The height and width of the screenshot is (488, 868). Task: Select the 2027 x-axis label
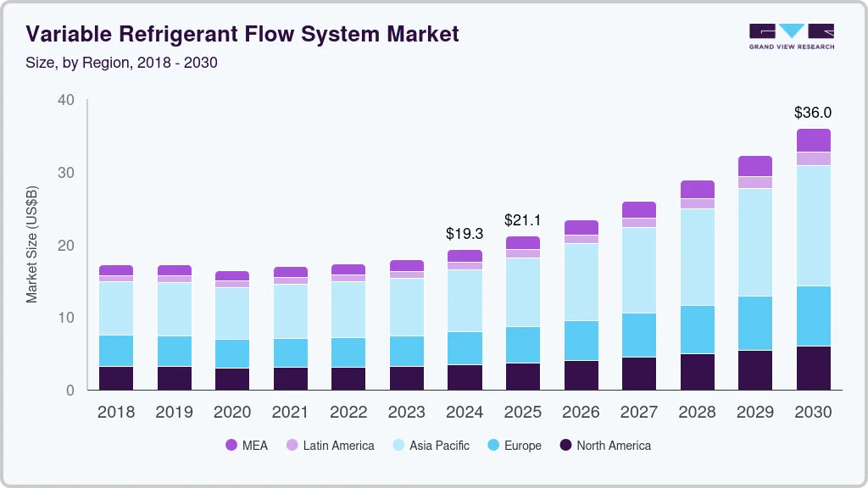tap(639, 413)
